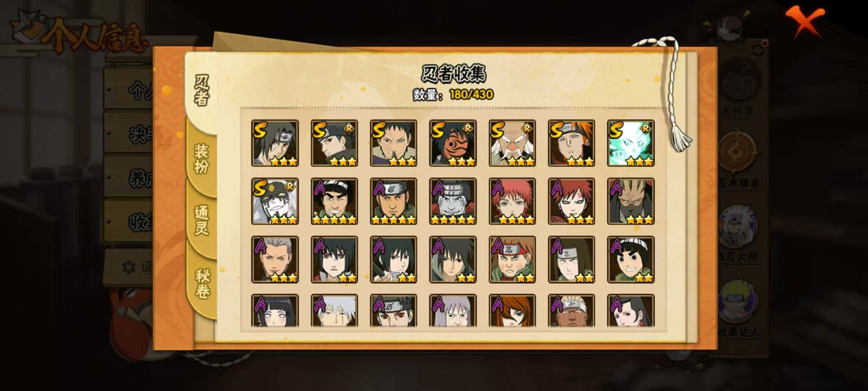
Task: Open the 秘卷 tab
Action: pos(201,283)
